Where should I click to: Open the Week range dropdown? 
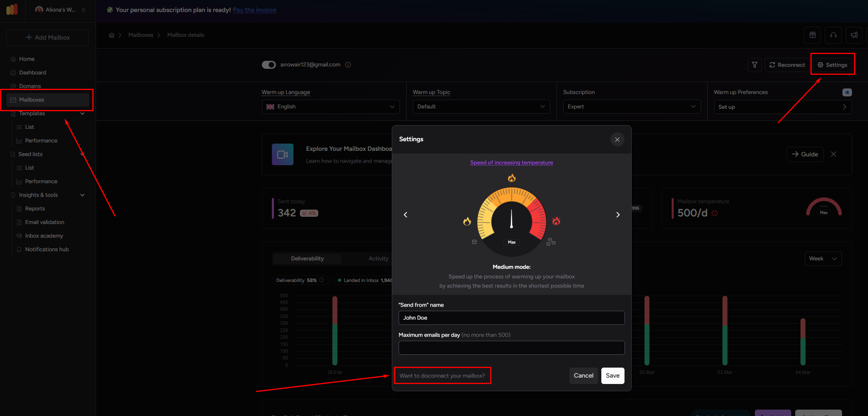pos(823,259)
